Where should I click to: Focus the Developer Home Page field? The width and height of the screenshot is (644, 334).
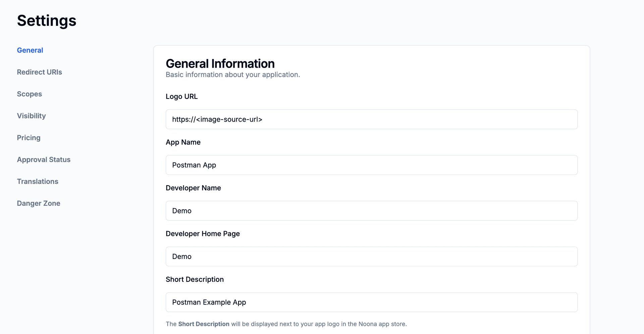[371, 256]
